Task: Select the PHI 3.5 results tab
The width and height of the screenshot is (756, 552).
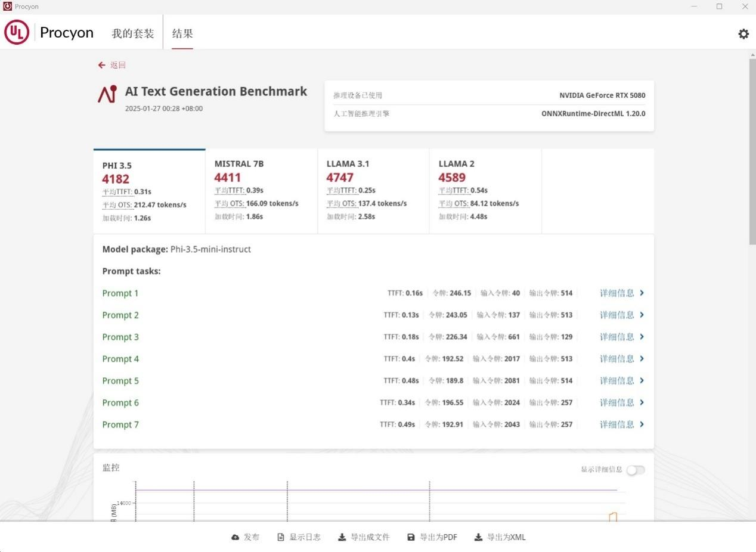Action: [x=150, y=191]
